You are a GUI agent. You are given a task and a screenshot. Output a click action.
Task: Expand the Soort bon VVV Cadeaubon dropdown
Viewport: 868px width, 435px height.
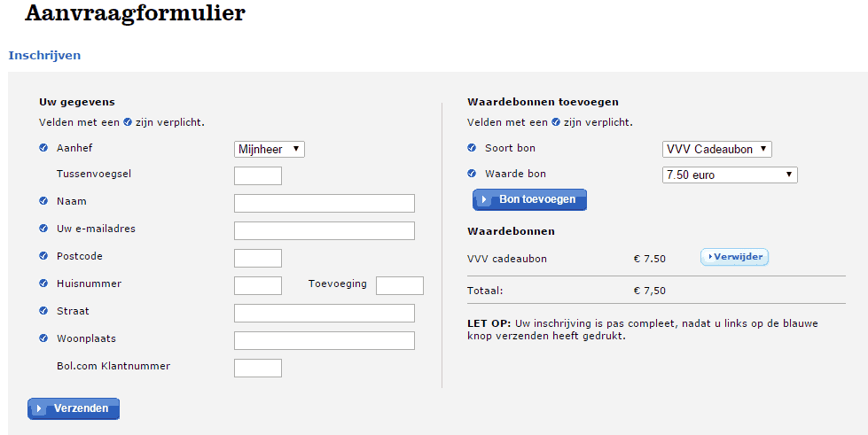point(717,150)
